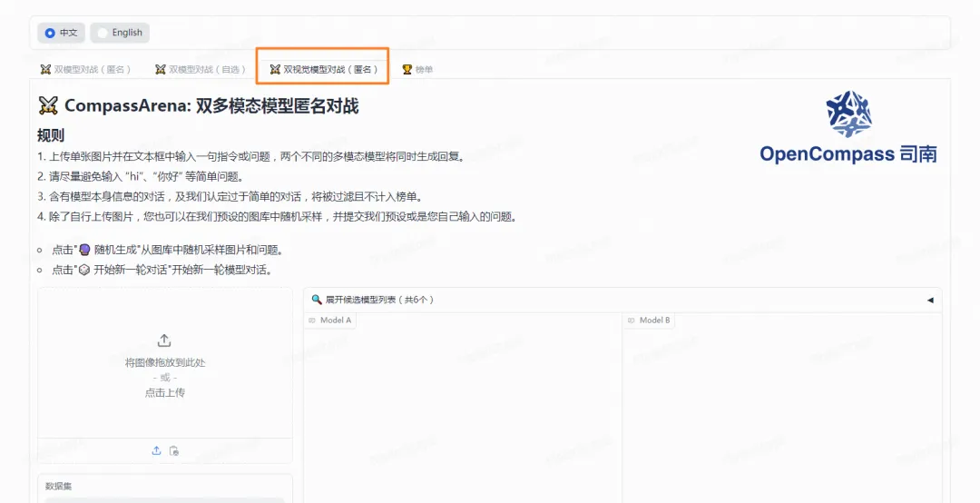Select the English language radio button
Image resolution: width=980 pixels, height=503 pixels.
pos(120,33)
